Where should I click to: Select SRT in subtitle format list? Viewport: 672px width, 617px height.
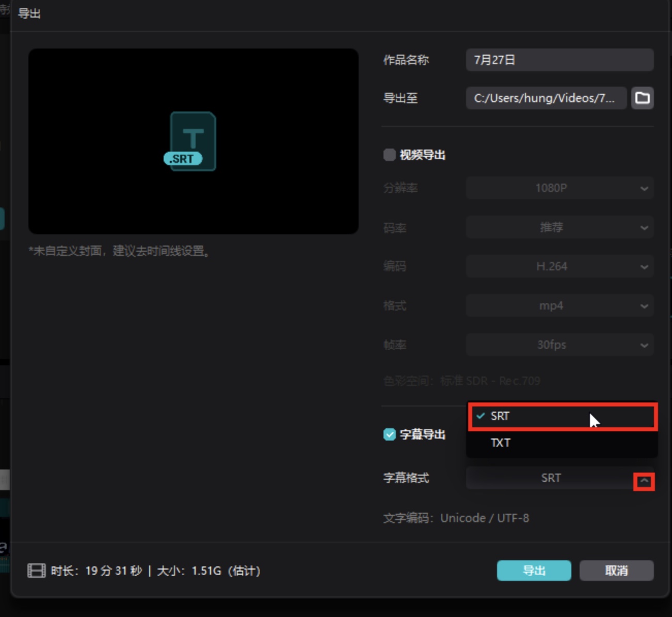[x=563, y=416]
